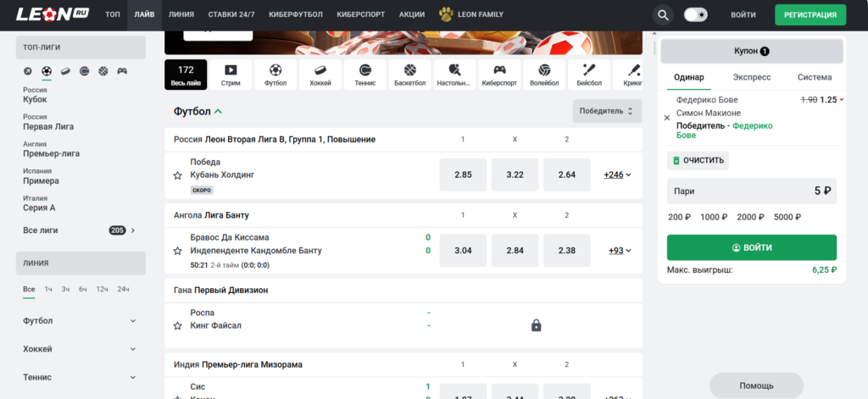Open Киберспорт gamepad category tile
Screen dimensions: 868x399
pos(500,75)
